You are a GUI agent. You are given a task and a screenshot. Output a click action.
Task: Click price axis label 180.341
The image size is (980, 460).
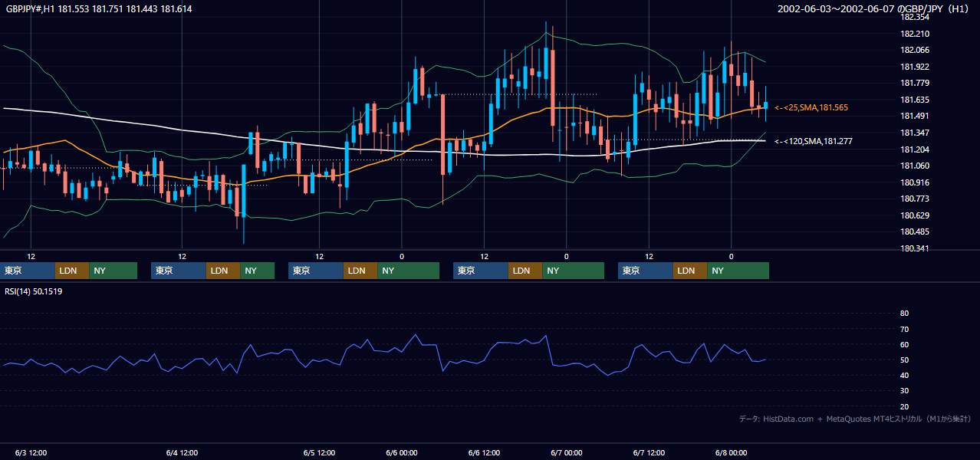pos(914,248)
